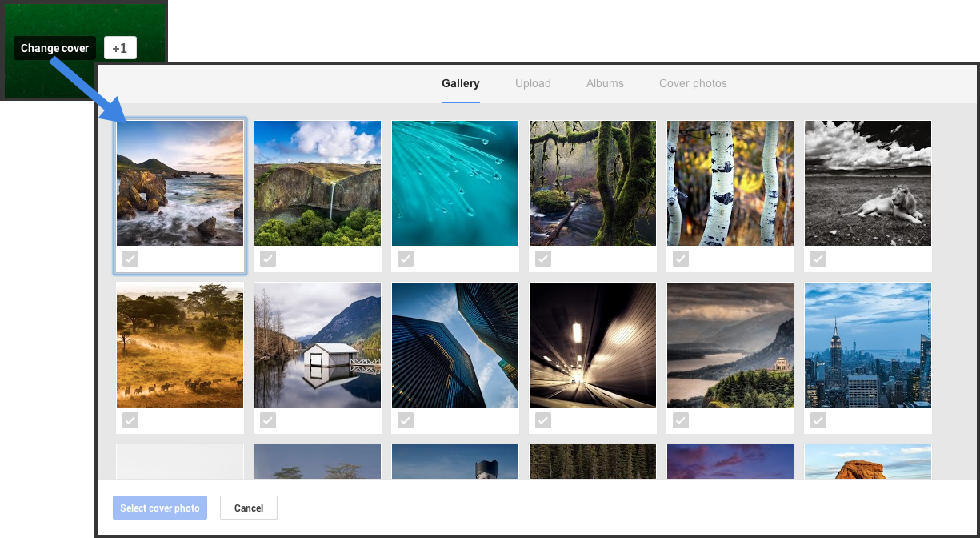The height and width of the screenshot is (538, 980).
Task: Select the glass skyscrapers upward photo
Action: [x=455, y=345]
